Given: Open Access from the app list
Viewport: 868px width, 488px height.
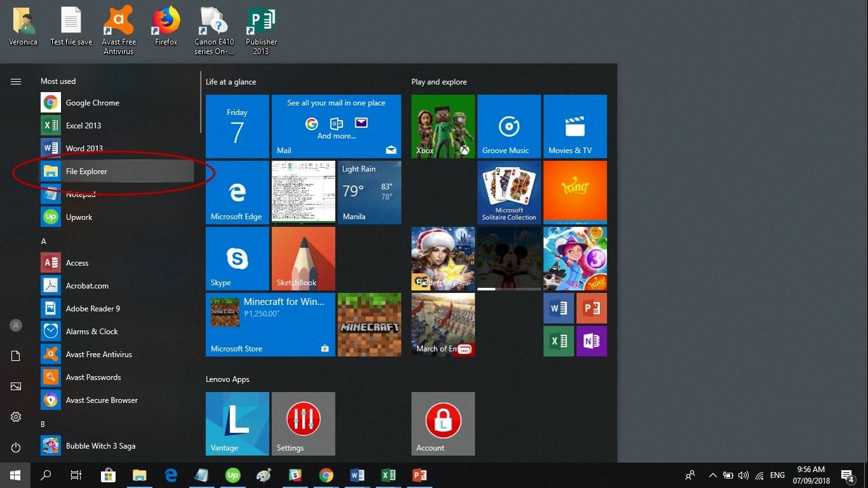Looking at the screenshot, I should [x=117, y=262].
